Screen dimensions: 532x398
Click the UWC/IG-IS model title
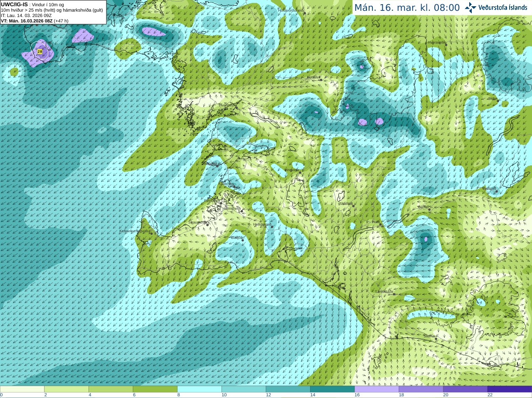point(14,4)
